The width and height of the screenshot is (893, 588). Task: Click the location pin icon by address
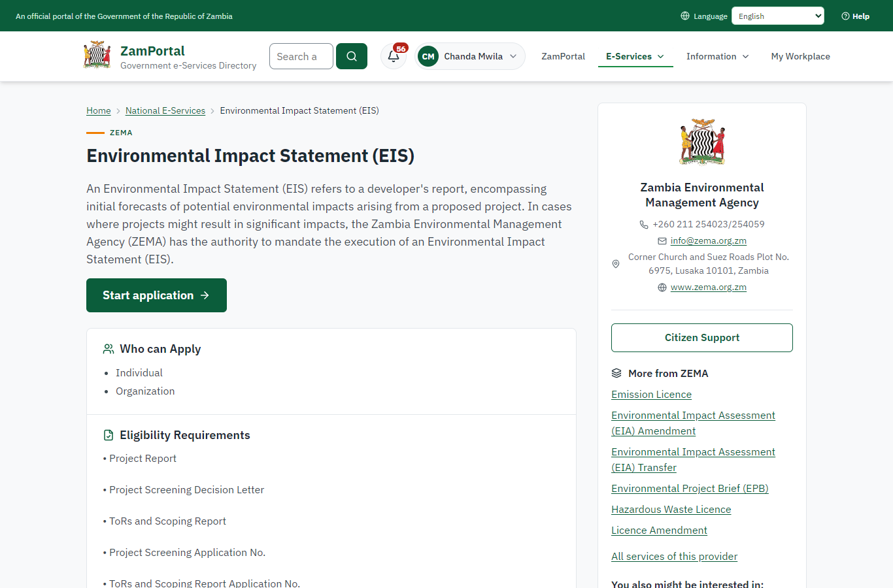615,264
